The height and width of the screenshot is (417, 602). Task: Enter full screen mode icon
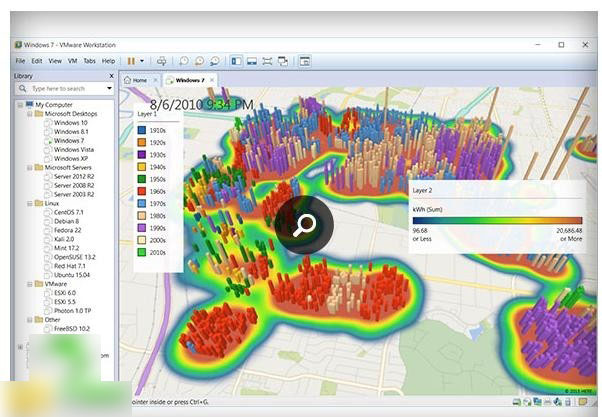[267, 61]
